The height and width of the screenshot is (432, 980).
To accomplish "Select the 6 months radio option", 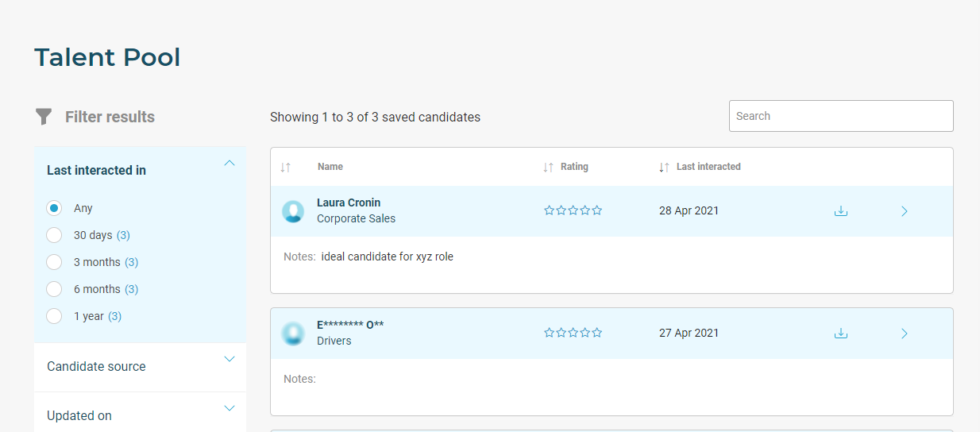I will click(x=54, y=289).
